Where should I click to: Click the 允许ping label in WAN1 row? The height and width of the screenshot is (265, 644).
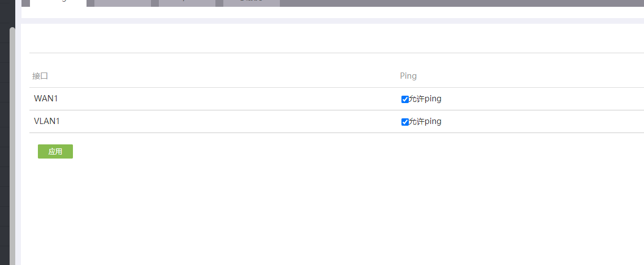[425, 99]
